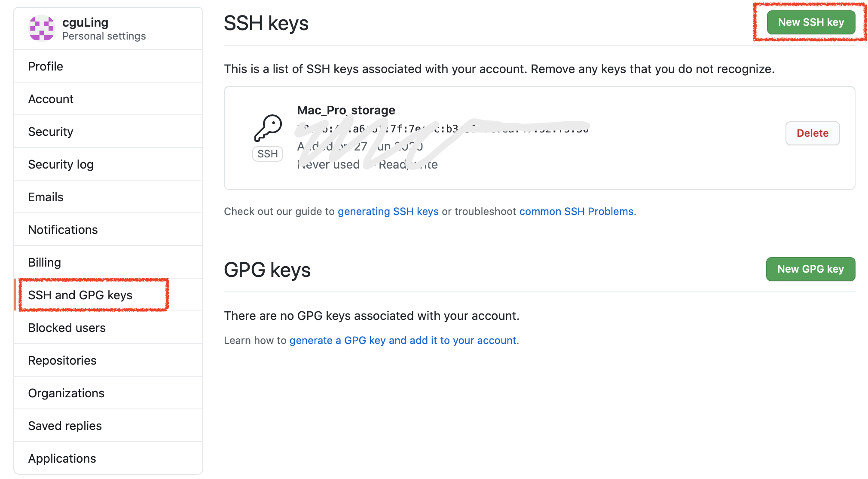Delete the Mac_Pro_storage SSH key
The image size is (868, 479).
coord(813,133)
